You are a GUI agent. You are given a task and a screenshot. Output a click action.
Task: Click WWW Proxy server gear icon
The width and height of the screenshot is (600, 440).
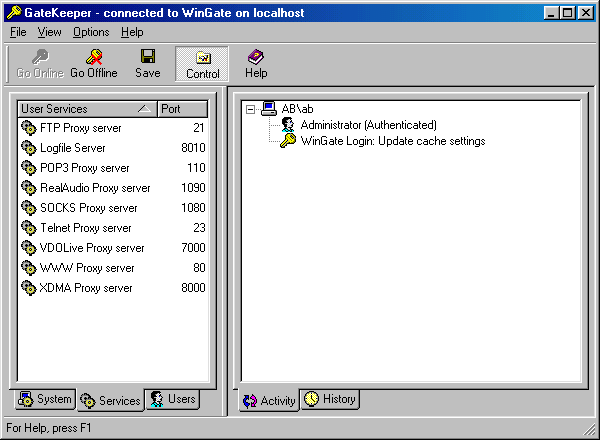click(x=29, y=268)
